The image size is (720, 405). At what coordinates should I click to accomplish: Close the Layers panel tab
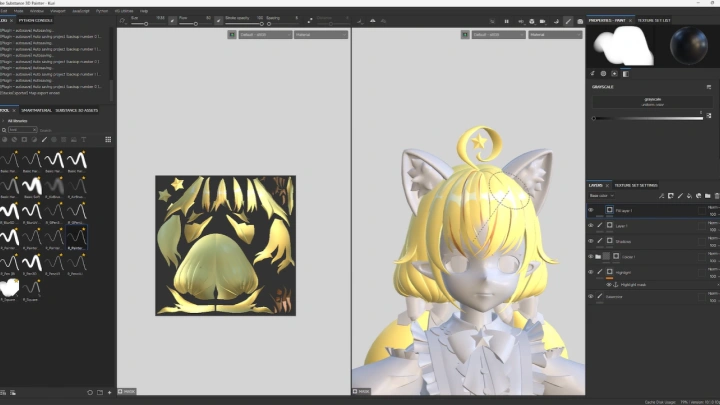click(x=607, y=185)
